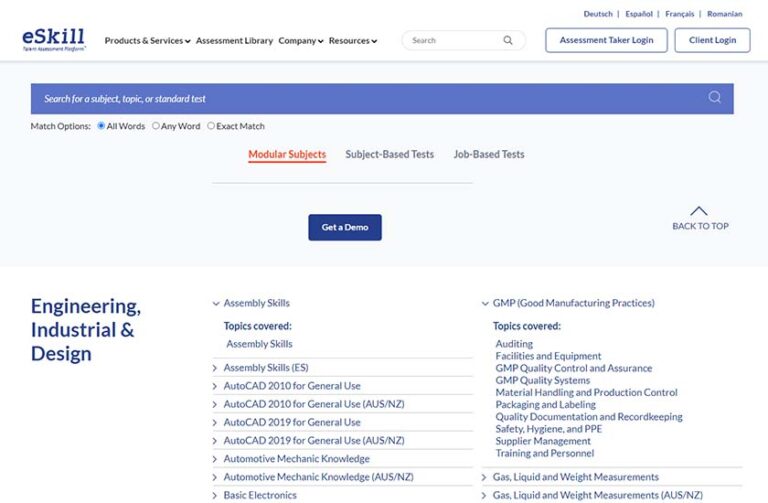The image size is (768, 503).
Task: Click the Engineering, Industrial & Design heading
Action: point(86,330)
